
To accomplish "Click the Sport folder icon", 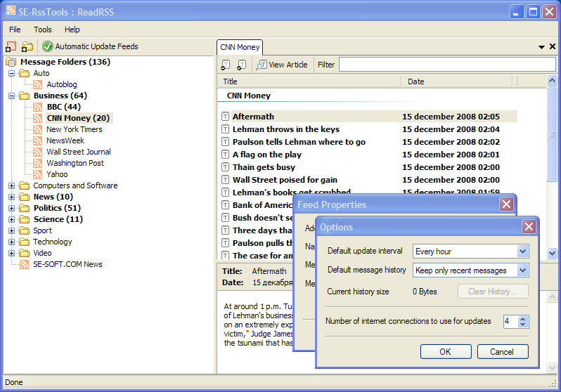I will click(25, 230).
